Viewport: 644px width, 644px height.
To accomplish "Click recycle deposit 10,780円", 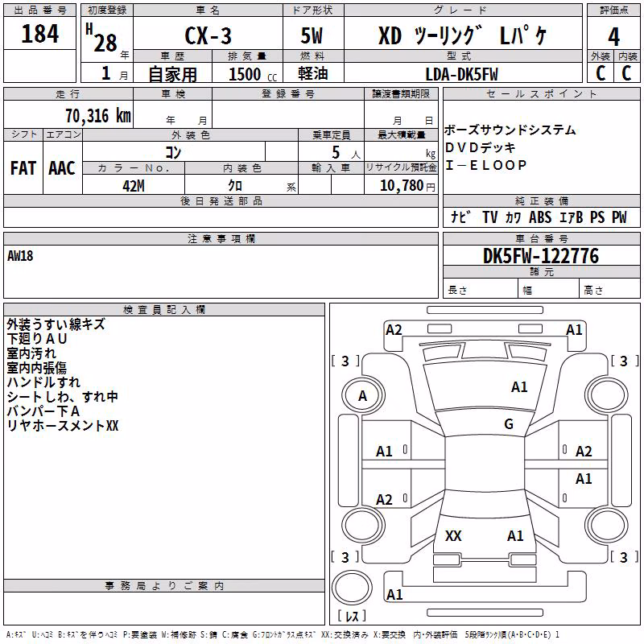I will pyautogui.click(x=407, y=186).
